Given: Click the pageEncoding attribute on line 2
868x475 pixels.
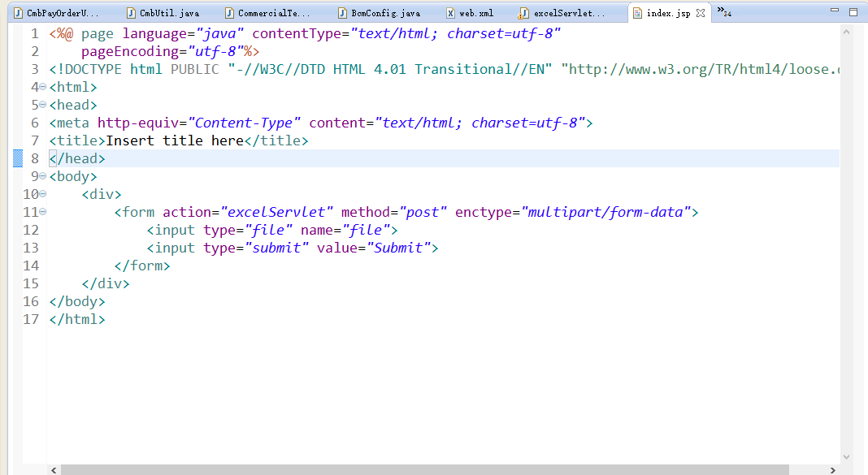Looking at the screenshot, I should [129, 51].
